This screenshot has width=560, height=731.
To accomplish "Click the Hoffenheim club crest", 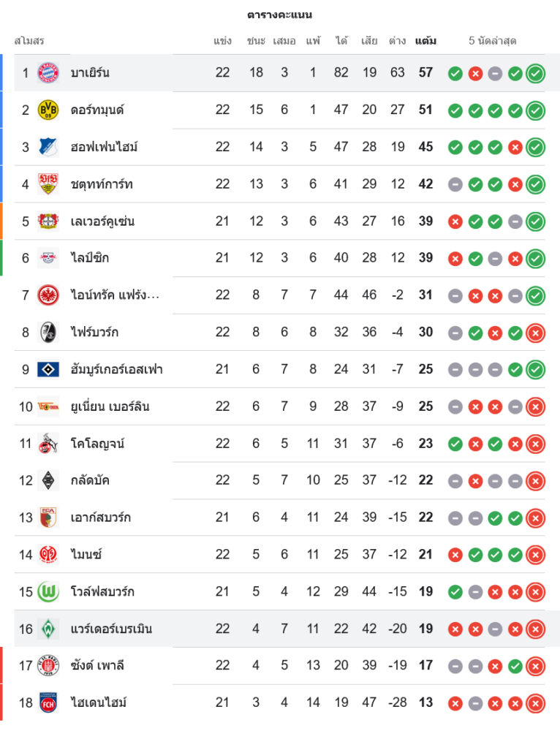I will click(x=48, y=147).
